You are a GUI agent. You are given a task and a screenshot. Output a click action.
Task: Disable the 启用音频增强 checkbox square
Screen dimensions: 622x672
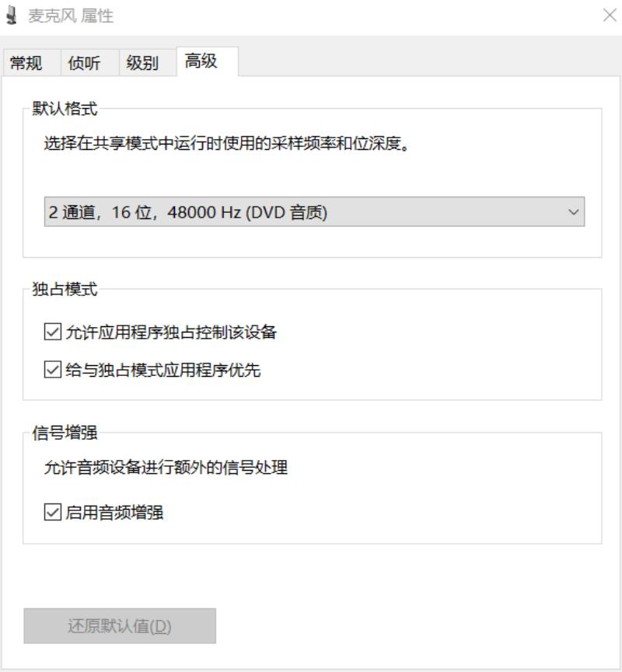(x=53, y=512)
